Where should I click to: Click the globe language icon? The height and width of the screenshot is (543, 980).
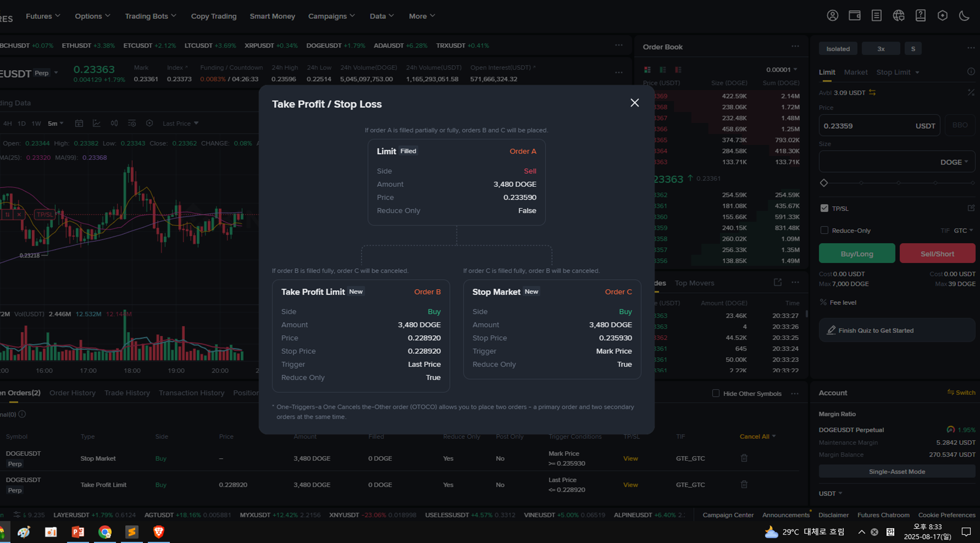[898, 16]
